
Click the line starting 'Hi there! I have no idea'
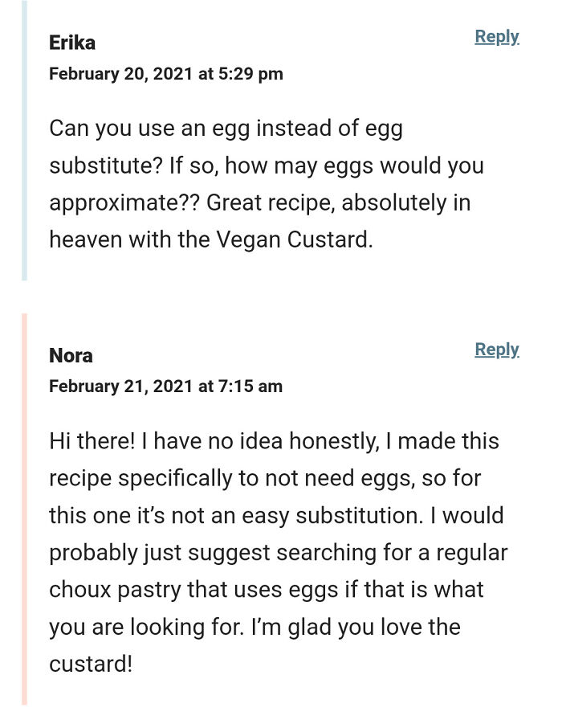click(275, 441)
